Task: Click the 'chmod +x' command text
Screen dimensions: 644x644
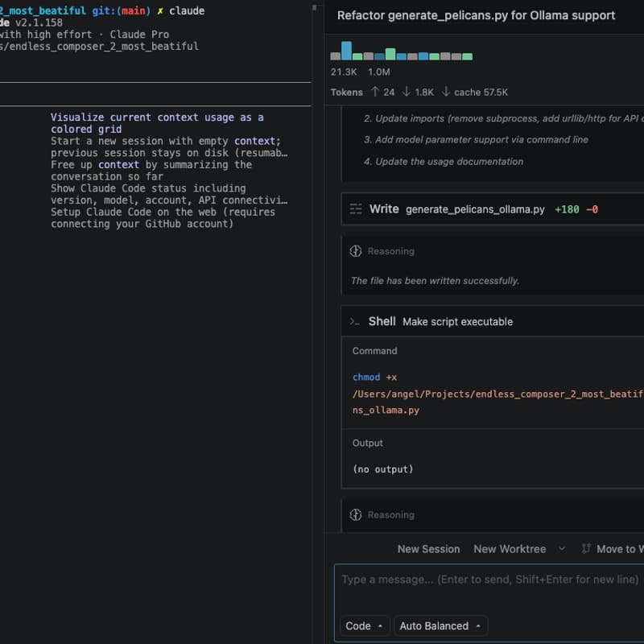Action: (x=374, y=377)
